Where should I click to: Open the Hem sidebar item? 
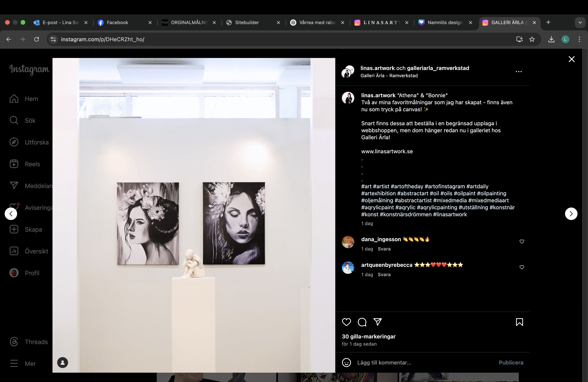[24, 99]
